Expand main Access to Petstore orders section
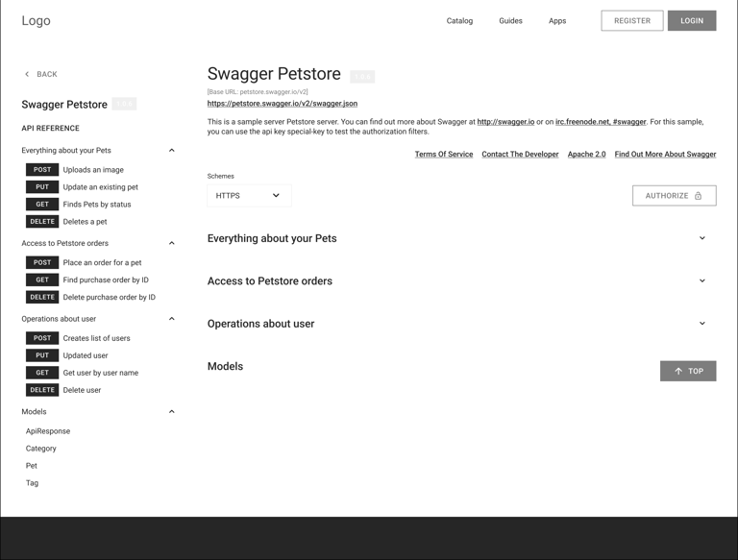The image size is (738, 560). 701,280
